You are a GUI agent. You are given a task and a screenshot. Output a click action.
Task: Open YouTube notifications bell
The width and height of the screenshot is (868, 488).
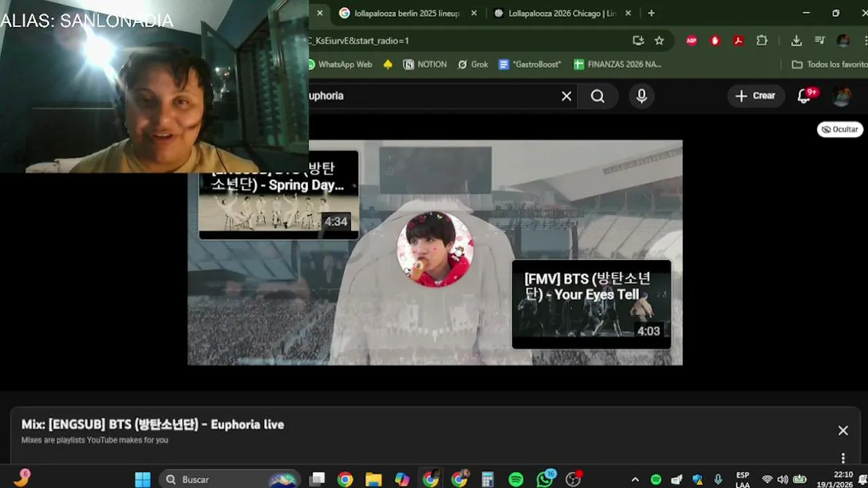click(804, 96)
